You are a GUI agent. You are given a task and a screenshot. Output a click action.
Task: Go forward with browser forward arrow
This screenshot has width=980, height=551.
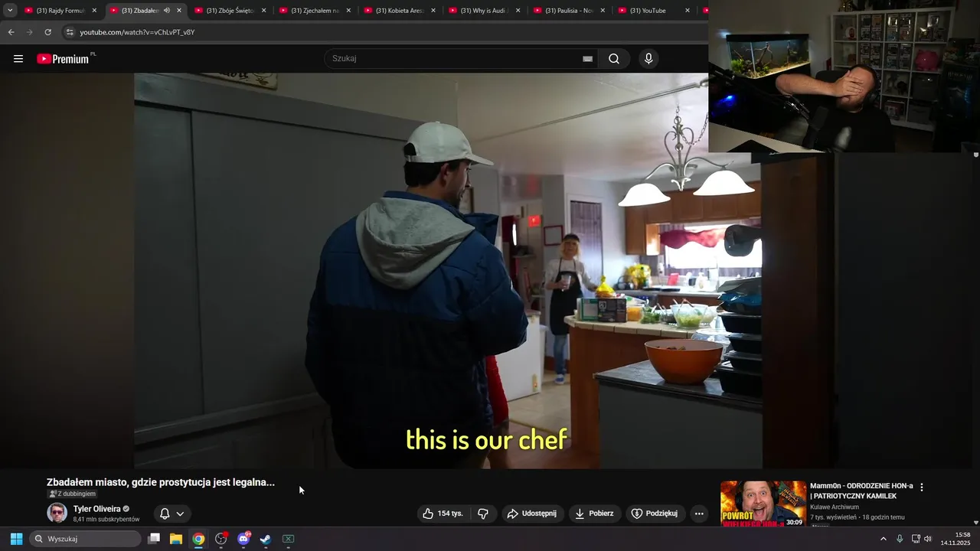[29, 32]
